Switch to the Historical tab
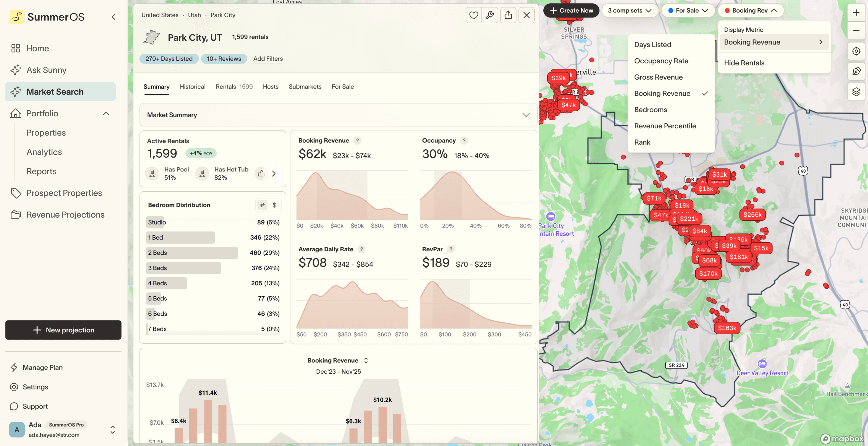This screenshot has height=446, width=868. click(192, 86)
